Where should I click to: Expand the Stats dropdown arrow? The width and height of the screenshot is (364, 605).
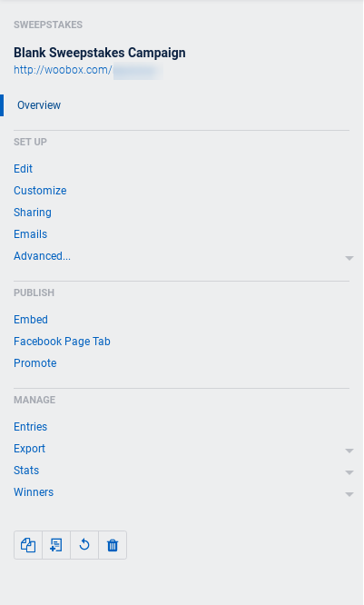[x=349, y=472]
